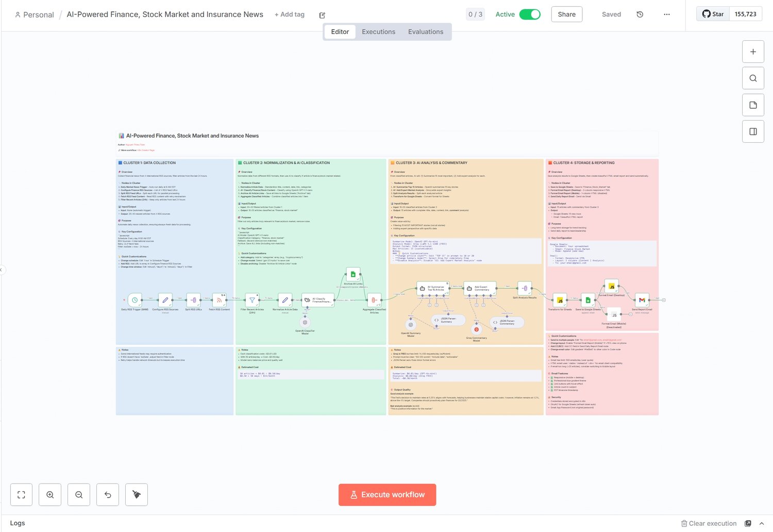Toggle the side panel view button
Viewport: 773px width, 532px height.
753,131
